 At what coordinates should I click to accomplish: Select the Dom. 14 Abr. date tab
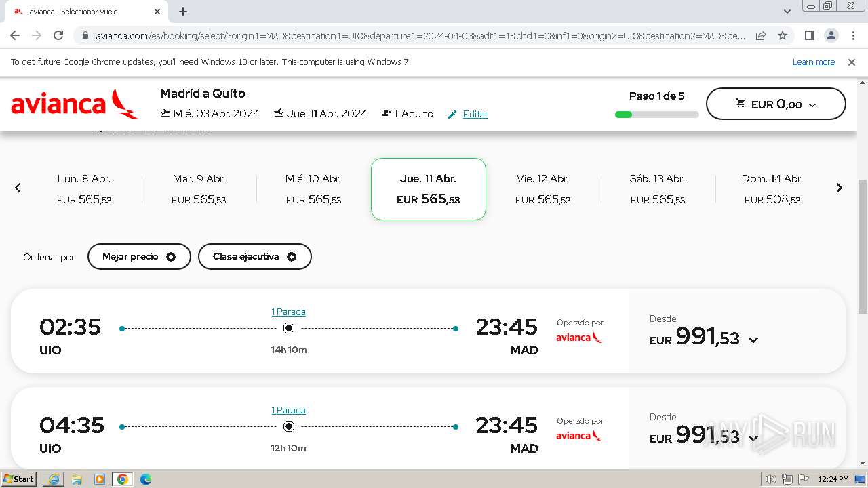pyautogui.click(x=772, y=189)
